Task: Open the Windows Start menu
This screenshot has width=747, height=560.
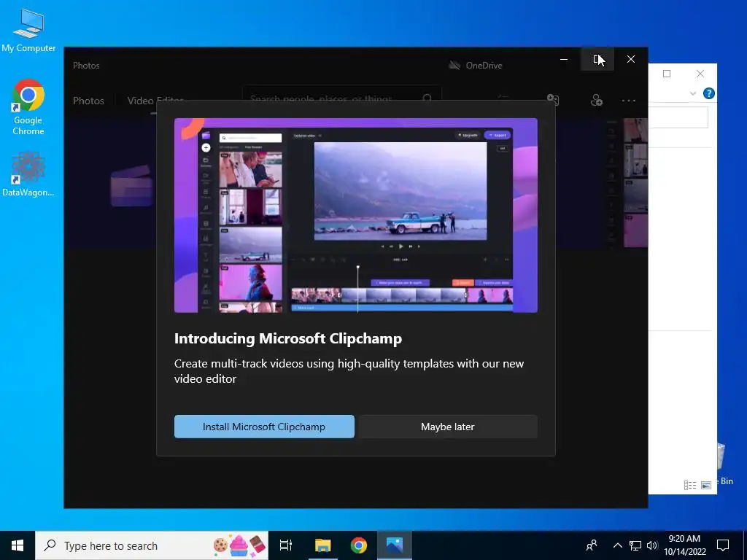Action: click(18, 545)
